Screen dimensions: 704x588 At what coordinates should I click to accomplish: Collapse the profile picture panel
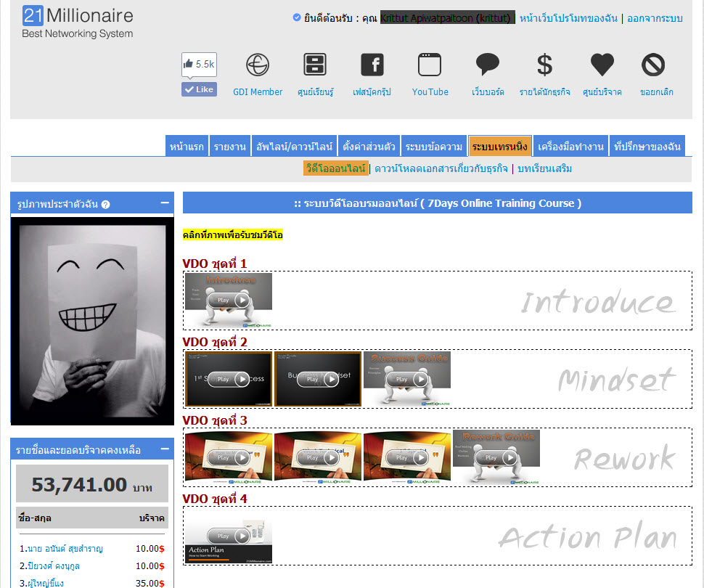[x=165, y=203]
